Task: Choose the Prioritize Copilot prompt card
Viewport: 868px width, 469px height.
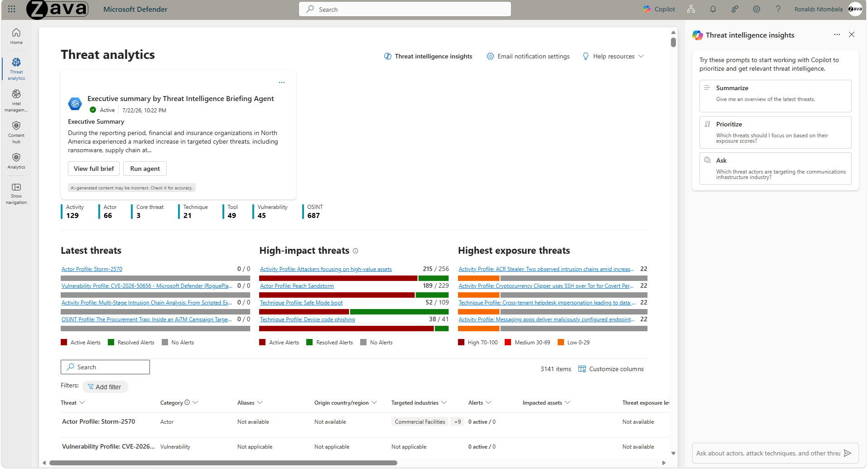Action: [775, 132]
